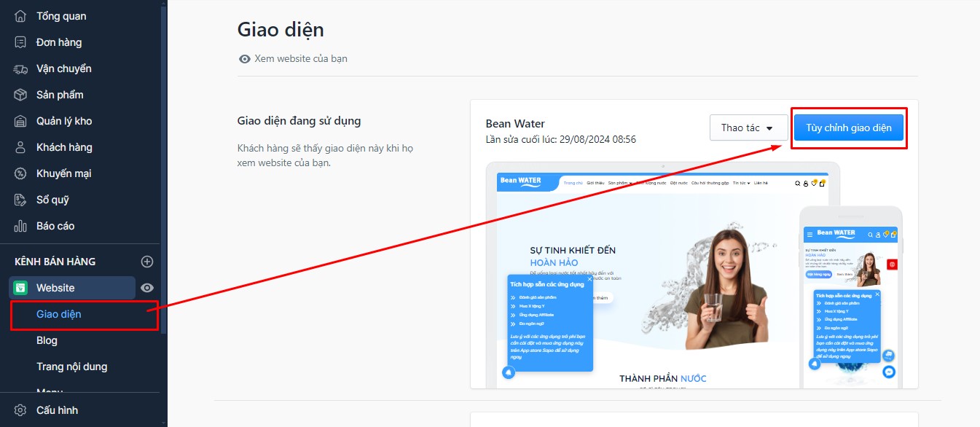Click the person icon for Khách hàng
This screenshot has height=427, width=980.
click(x=20, y=147)
